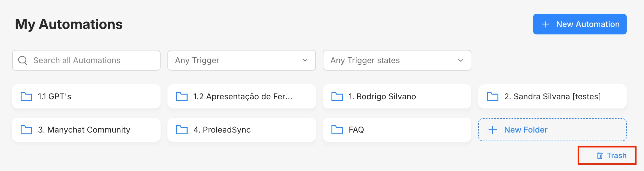Click the magnifier search icon
644x171 pixels.
[23, 60]
